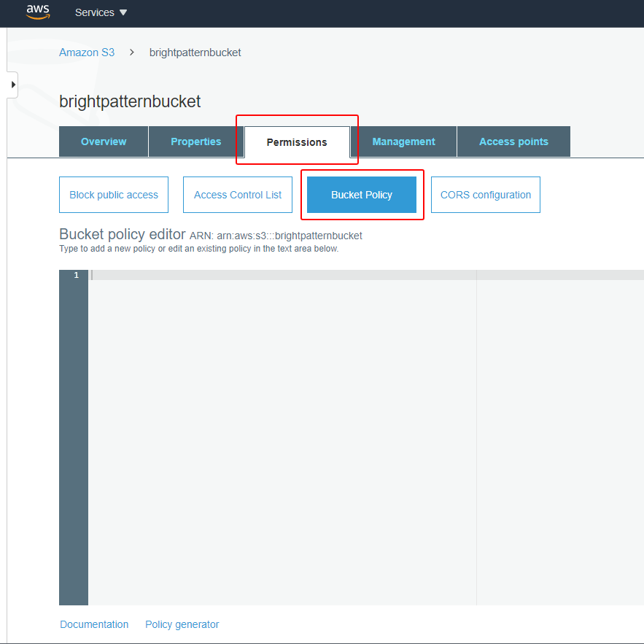Switch to the Properties tab
The height and width of the screenshot is (644, 644).
(196, 141)
